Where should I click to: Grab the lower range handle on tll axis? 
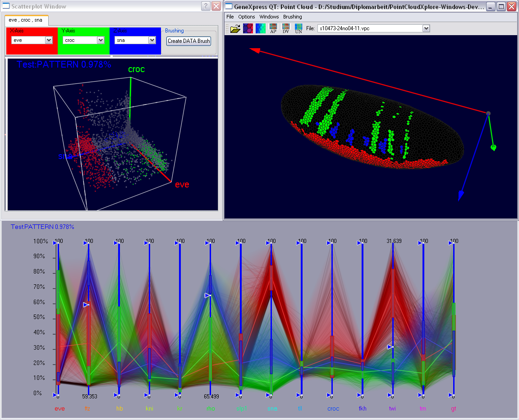coord(299,395)
